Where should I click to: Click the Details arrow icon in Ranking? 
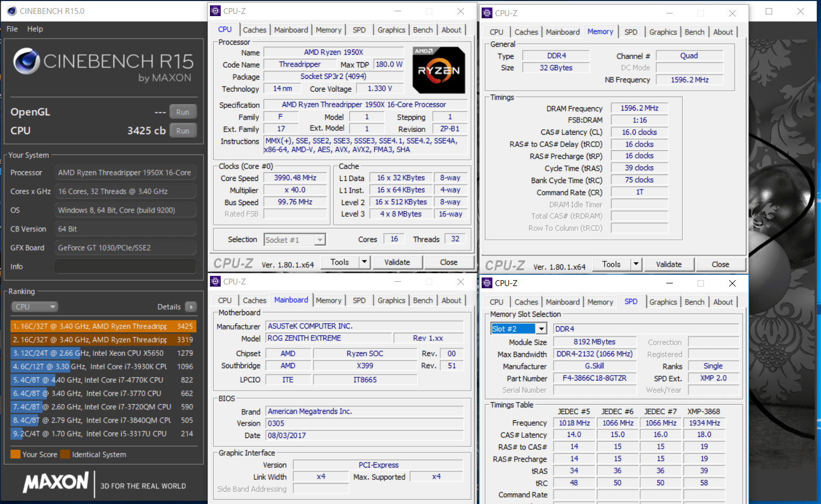click(191, 306)
